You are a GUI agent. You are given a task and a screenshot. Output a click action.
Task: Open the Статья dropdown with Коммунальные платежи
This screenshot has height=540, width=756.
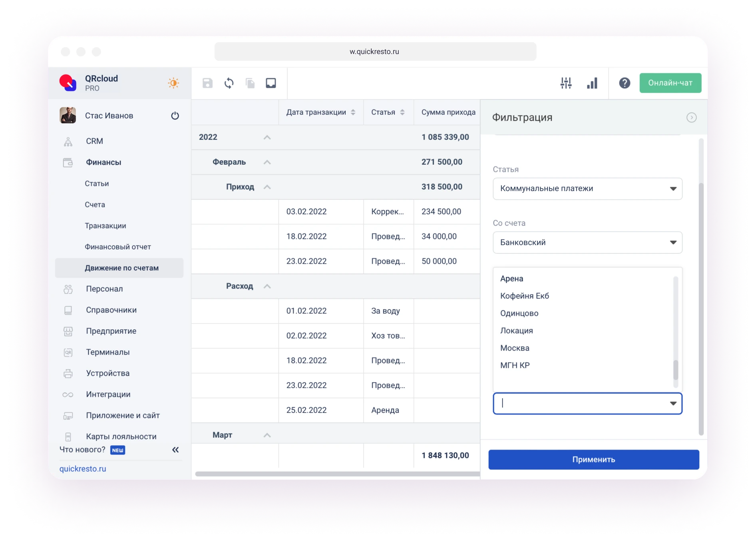[587, 189]
